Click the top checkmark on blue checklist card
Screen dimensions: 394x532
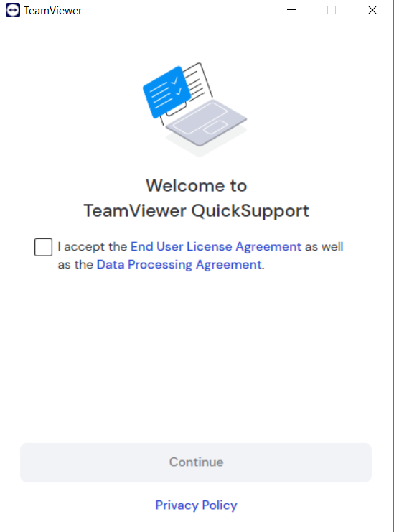coord(174,80)
